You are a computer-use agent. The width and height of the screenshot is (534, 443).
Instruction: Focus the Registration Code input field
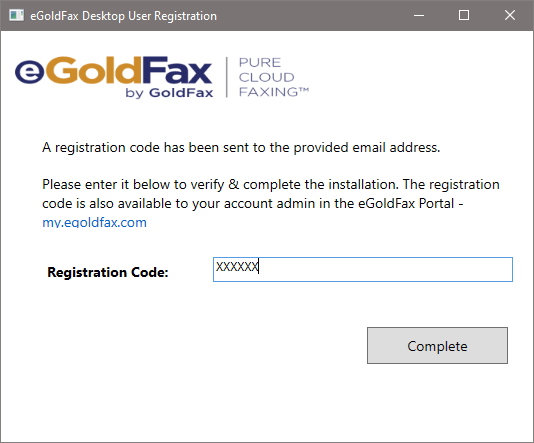pyautogui.click(x=363, y=269)
